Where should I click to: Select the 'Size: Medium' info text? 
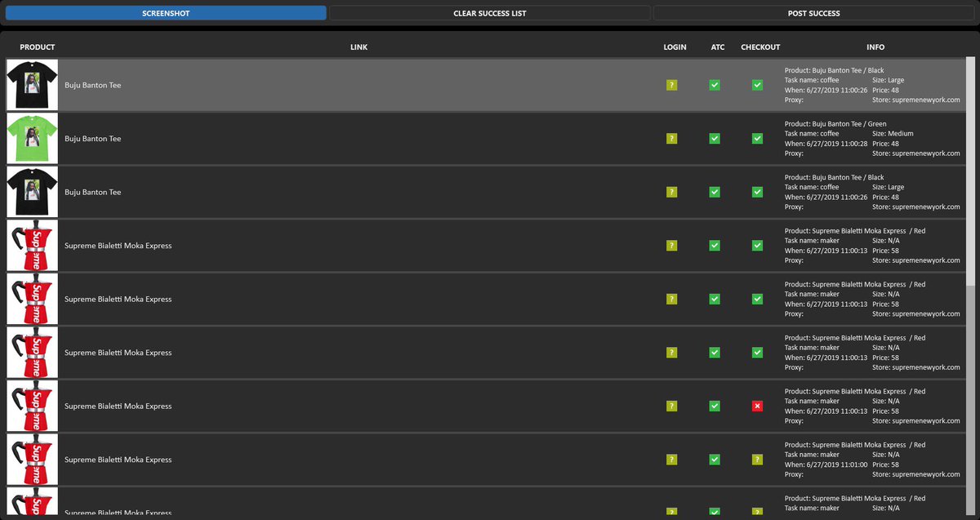(x=893, y=134)
